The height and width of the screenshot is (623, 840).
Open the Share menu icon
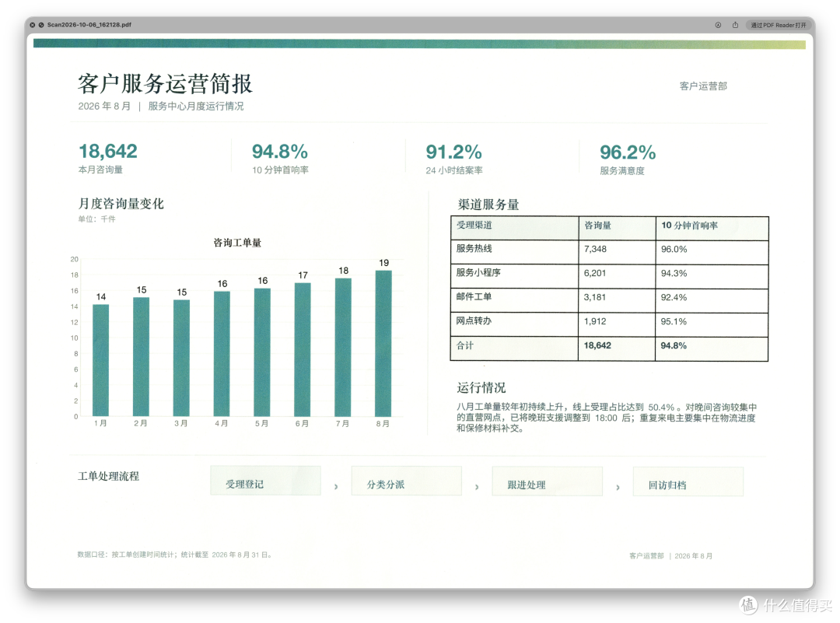click(x=736, y=25)
